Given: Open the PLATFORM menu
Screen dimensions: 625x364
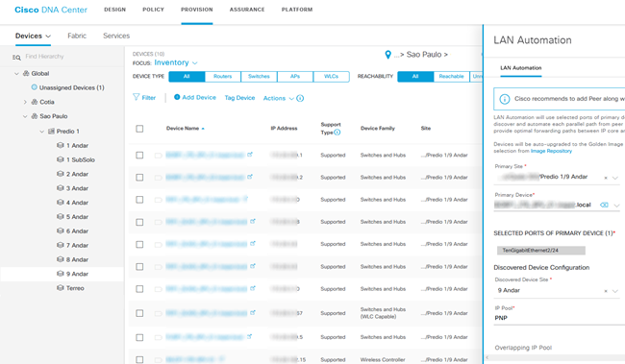Looking at the screenshot, I should point(297,10).
